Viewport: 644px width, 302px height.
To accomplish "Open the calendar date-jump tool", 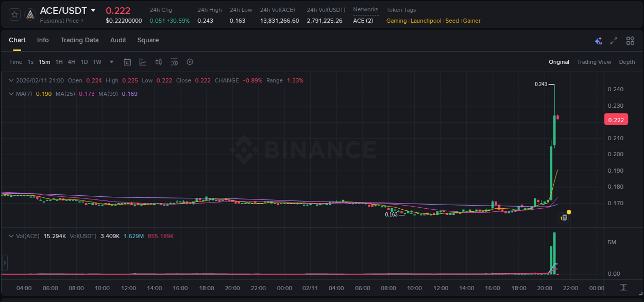I will coord(127,62).
